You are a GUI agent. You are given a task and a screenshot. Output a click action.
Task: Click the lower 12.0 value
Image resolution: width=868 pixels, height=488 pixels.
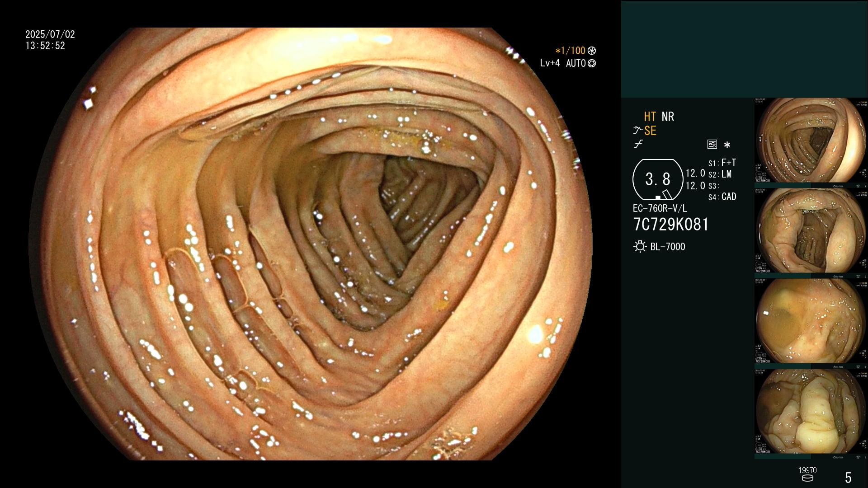pyautogui.click(x=695, y=186)
